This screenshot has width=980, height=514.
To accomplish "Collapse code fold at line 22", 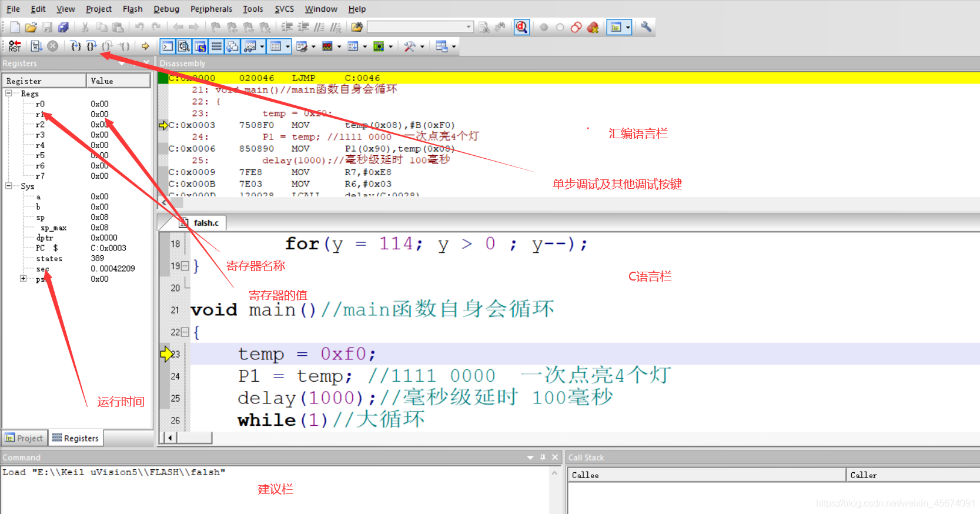I will 185,332.
